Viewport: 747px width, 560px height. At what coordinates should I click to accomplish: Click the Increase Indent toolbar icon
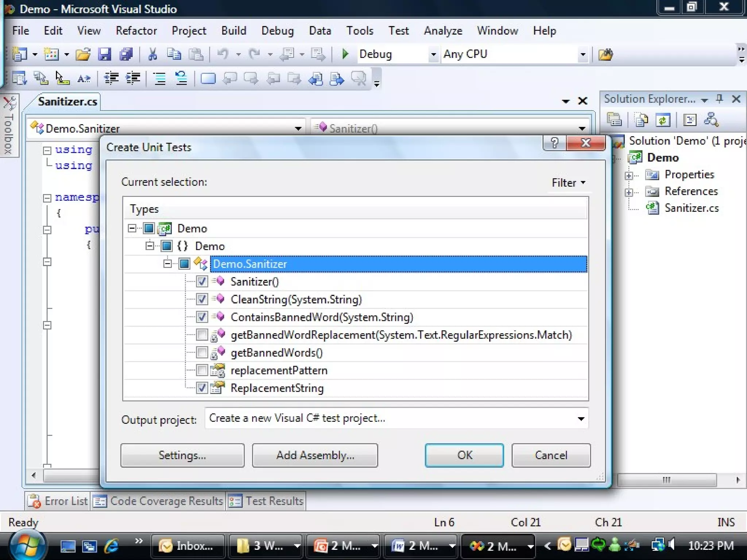tap(133, 78)
